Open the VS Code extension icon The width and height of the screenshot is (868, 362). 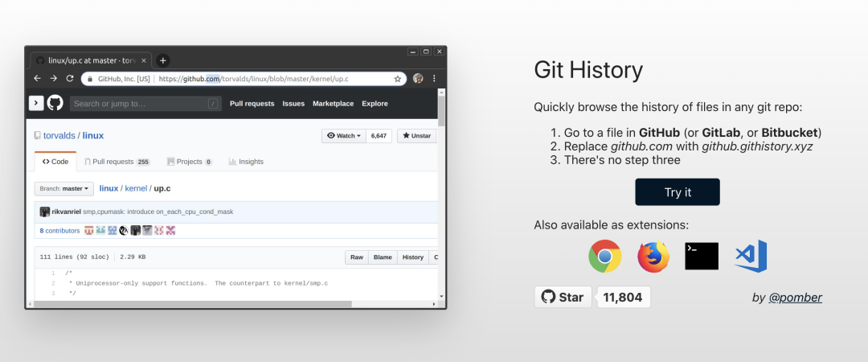pos(751,256)
